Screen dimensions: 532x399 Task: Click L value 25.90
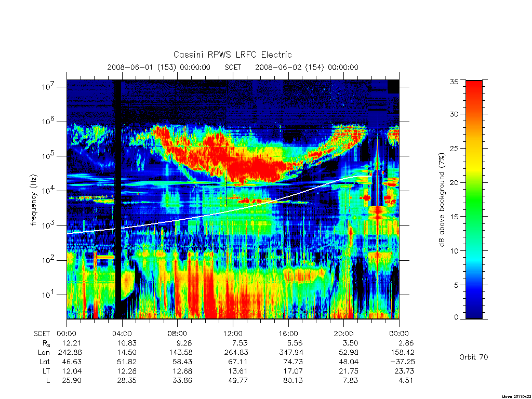72,380
